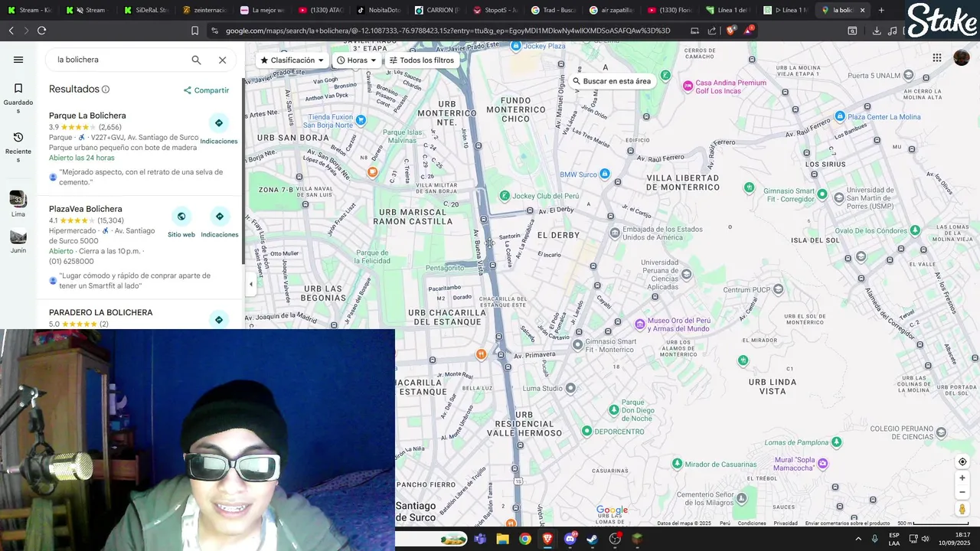The height and width of the screenshot is (551, 980).
Task: Click DEPORCENTRO map marker
Action: [586, 431]
